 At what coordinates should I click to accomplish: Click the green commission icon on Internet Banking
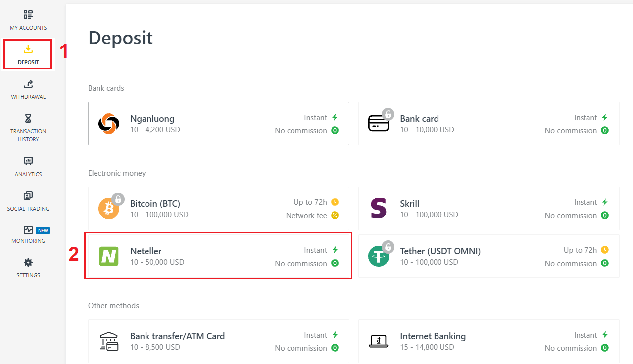[x=605, y=348]
